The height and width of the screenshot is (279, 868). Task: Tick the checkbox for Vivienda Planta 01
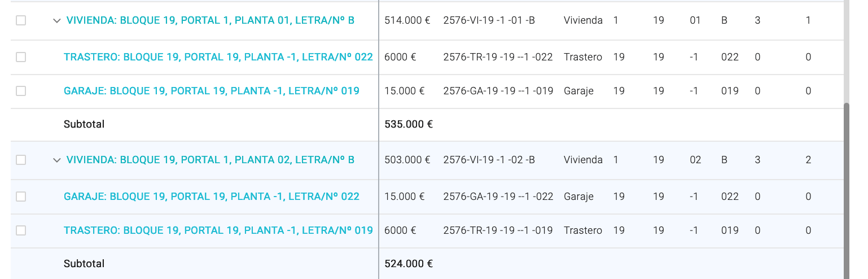click(21, 20)
